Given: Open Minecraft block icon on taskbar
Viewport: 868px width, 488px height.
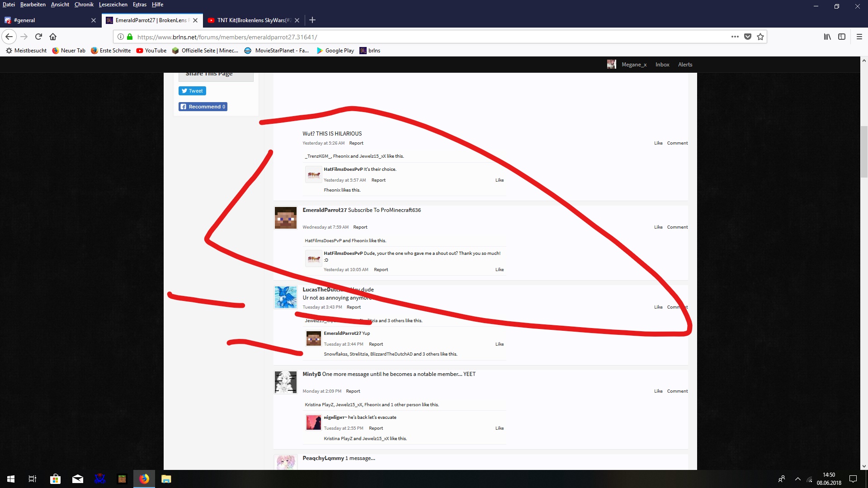Looking at the screenshot, I should pyautogui.click(x=122, y=479).
